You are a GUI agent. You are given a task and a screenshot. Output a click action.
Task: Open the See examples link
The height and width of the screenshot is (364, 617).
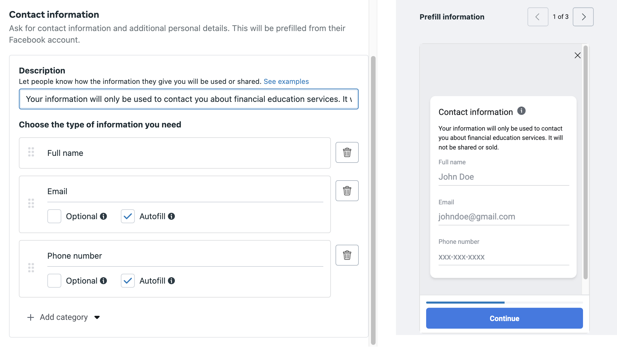tap(286, 82)
